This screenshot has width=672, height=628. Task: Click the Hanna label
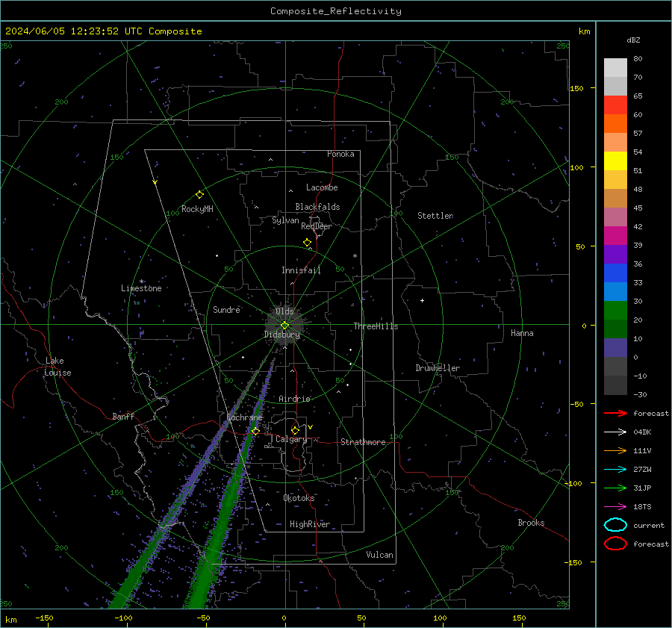click(522, 333)
